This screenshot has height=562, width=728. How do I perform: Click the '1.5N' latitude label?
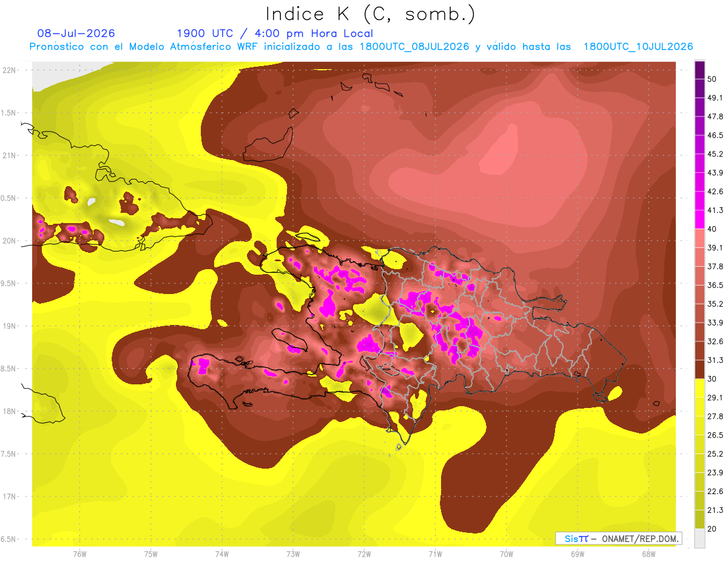click(9, 113)
